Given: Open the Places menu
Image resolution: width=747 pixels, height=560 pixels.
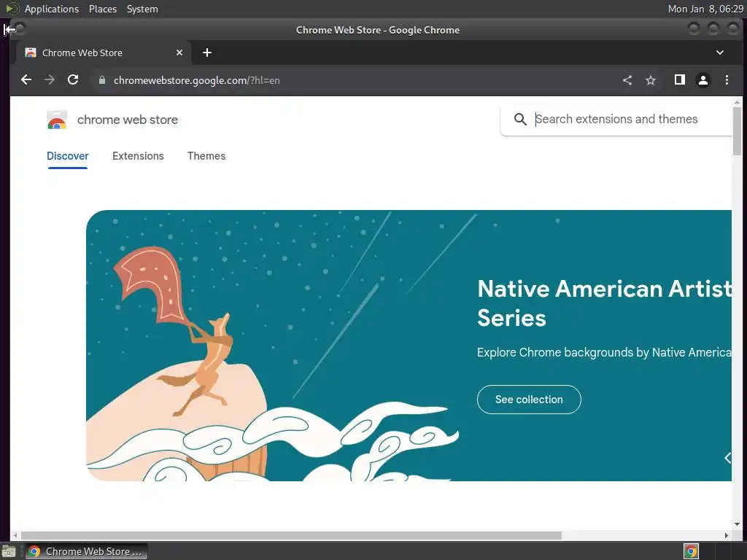Looking at the screenshot, I should pos(102,9).
